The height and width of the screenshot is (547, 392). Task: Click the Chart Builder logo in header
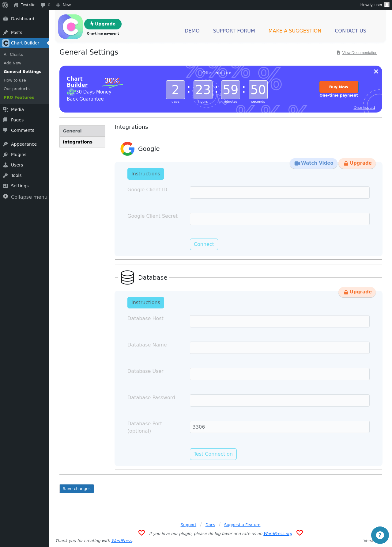(x=70, y=27)
